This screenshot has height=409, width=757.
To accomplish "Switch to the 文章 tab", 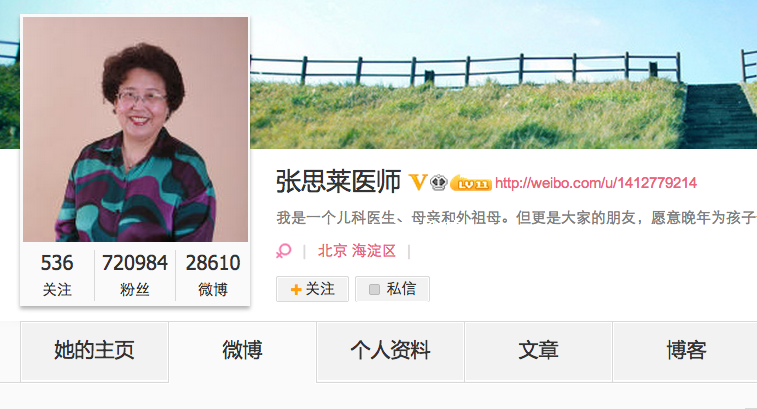I will pos(538,351).
